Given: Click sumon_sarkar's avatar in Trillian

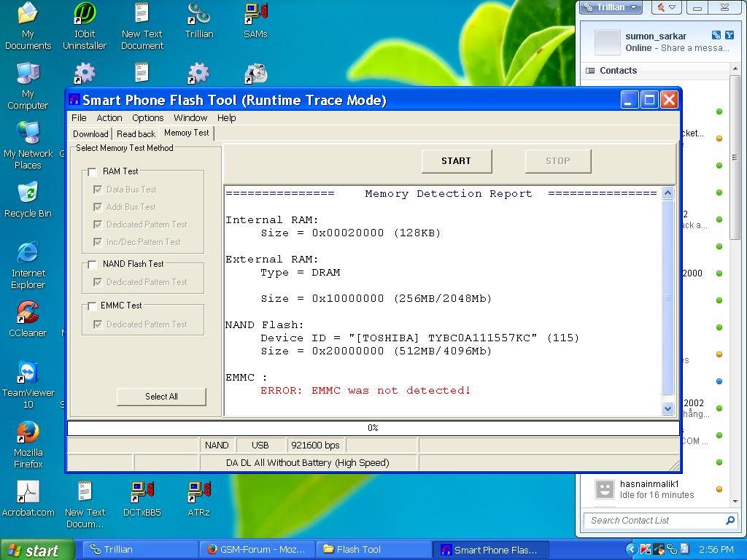Looking at the screenshot, I should (608, 42).
